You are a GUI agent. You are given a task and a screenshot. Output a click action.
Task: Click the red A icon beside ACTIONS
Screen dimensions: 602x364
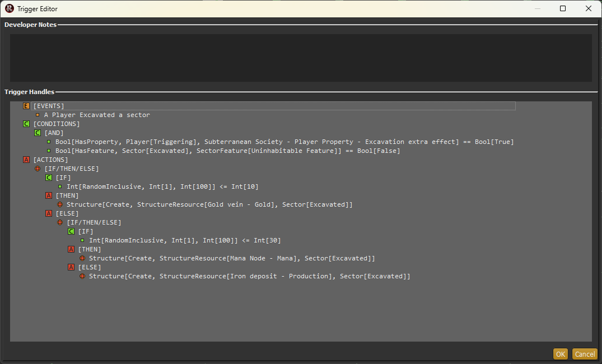pos(26,160)
